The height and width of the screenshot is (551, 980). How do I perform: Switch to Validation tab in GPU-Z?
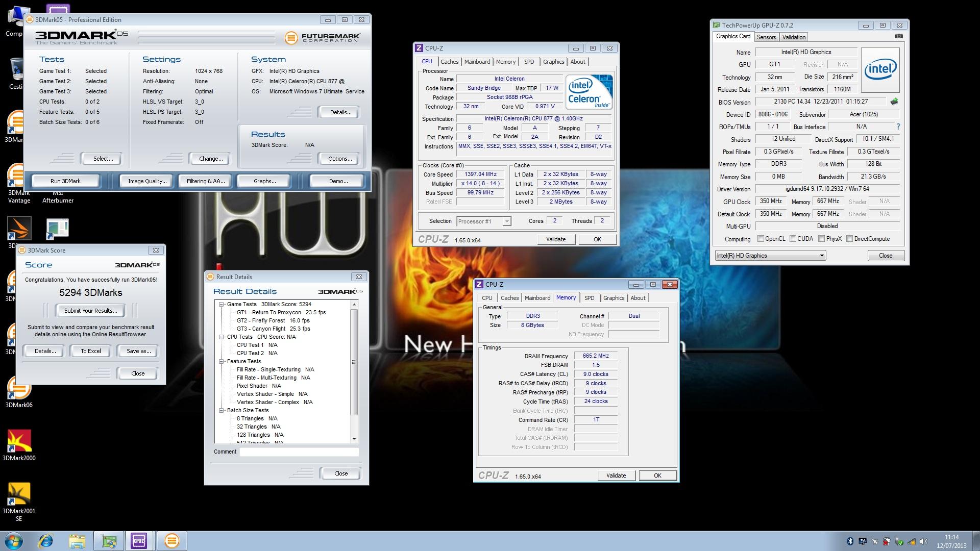coord(794,37)
